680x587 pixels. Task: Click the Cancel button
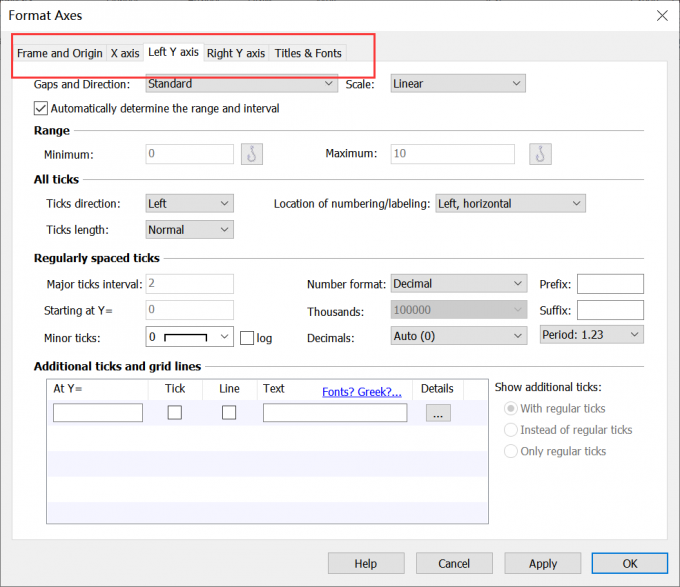[x=454, y=563]
